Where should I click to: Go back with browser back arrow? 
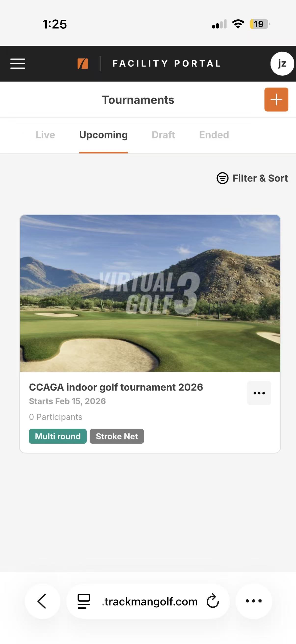[42, 601]
